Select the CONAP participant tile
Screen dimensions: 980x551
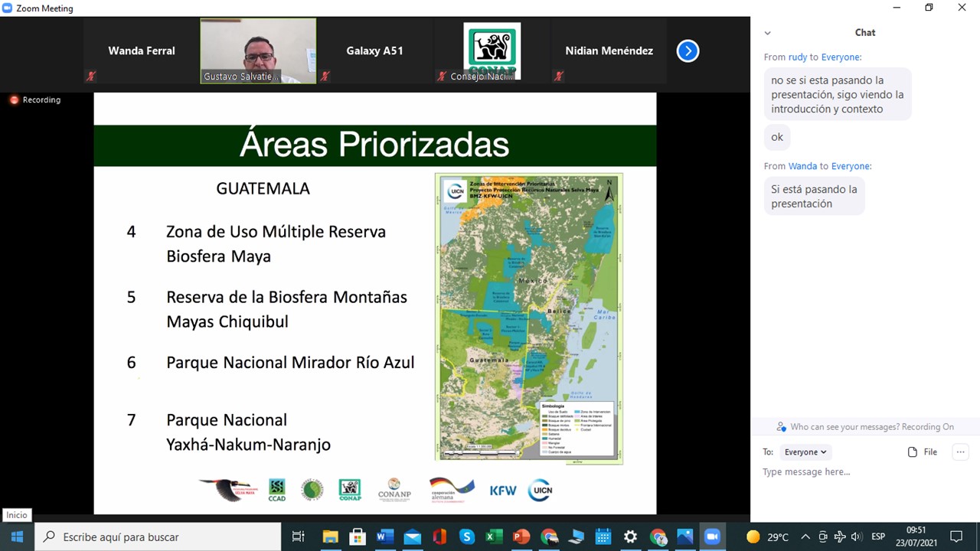492,51
